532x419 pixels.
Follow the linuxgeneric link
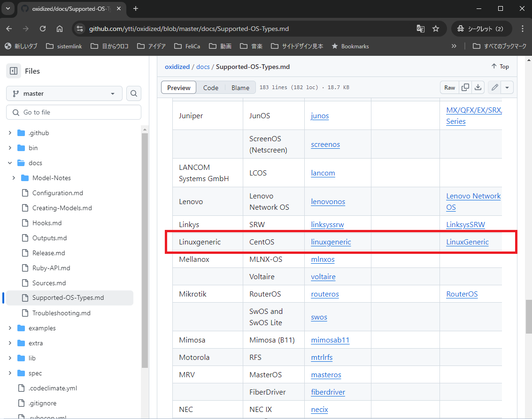[331, 242]
